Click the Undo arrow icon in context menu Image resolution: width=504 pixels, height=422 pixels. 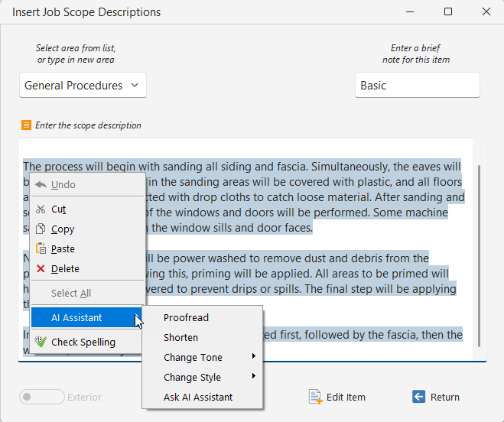click(41, 184)
